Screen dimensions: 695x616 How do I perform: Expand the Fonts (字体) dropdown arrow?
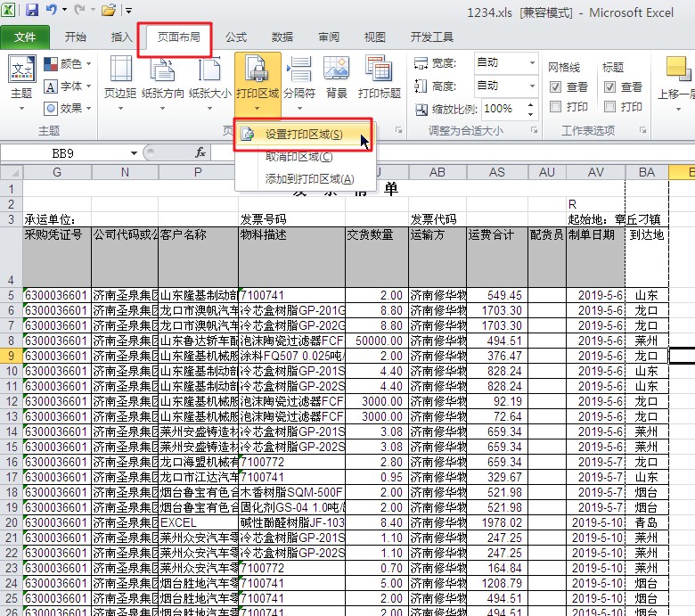pyautogui.click(x=88, y=86)
